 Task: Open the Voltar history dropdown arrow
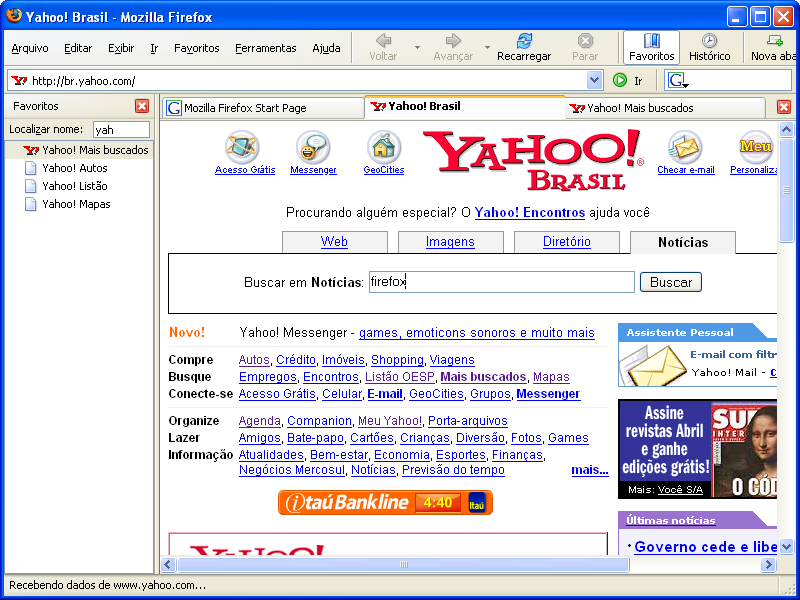click(x=417, y=47)
